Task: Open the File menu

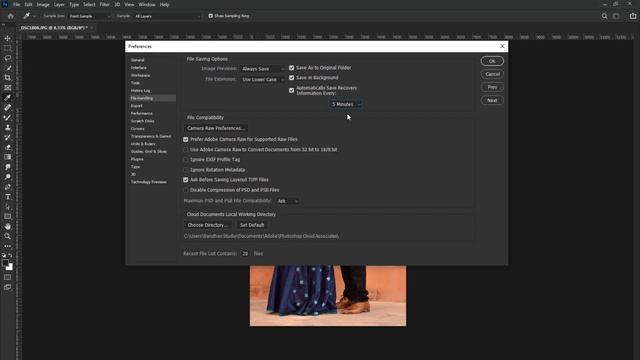Action: 17,4
